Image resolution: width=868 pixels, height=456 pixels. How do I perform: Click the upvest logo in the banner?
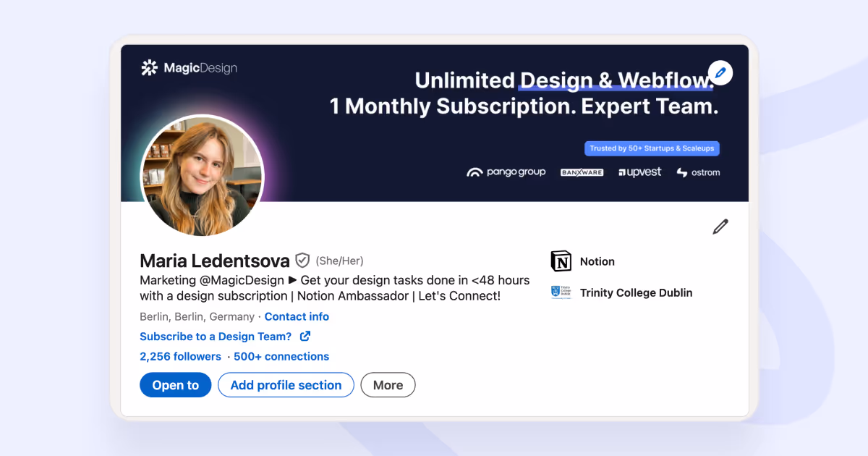(639, 172)
